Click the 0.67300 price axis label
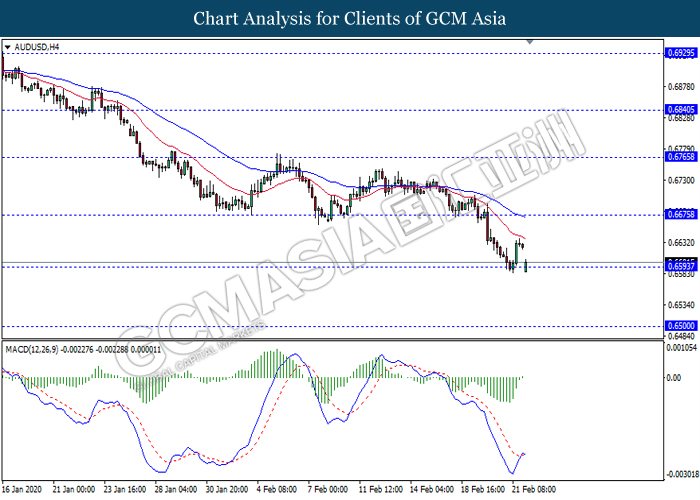The width and height of the screenshot is (700, 500). pyautogui.click(x=679, y=180)
